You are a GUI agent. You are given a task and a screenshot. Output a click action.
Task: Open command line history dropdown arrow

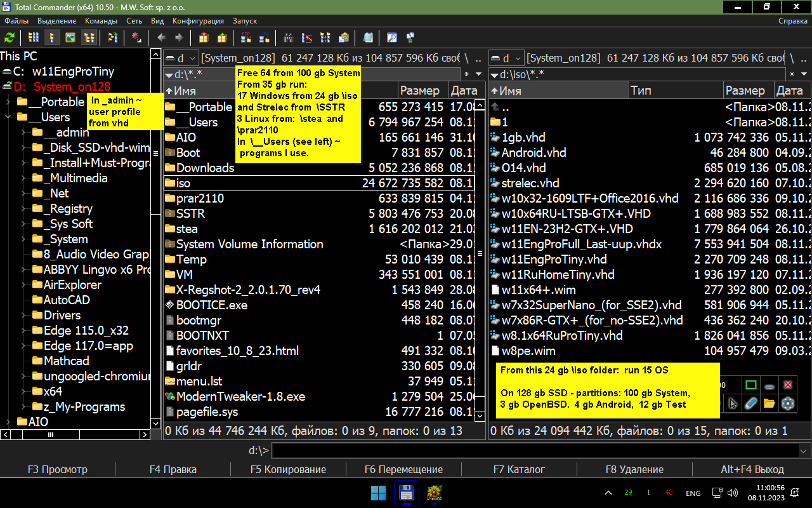(x=804, y=450)
